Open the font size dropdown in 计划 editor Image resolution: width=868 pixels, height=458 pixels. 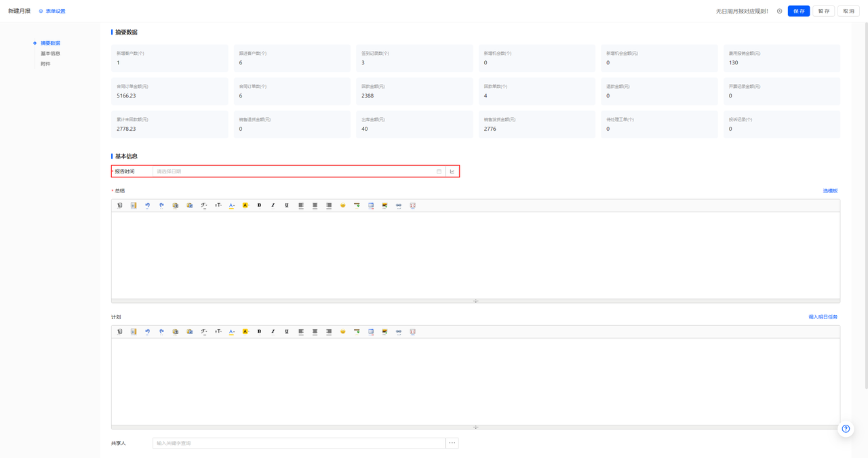coord(218,332)
